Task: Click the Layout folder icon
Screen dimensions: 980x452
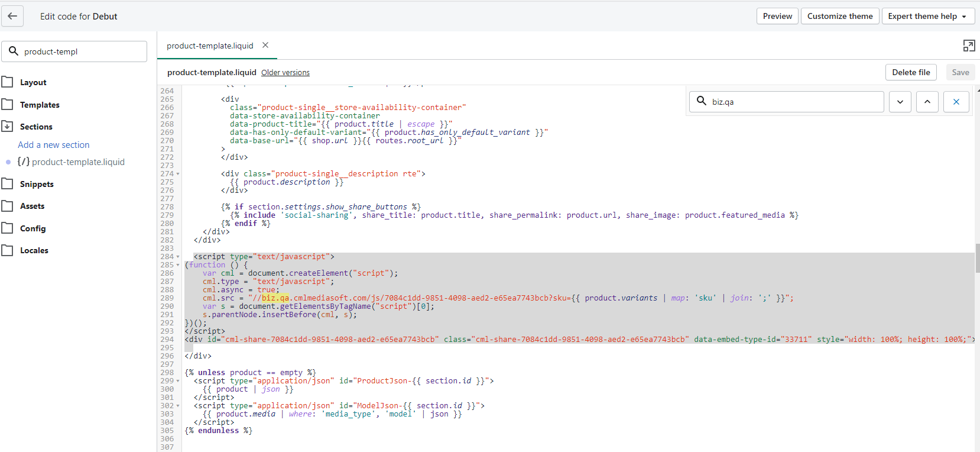Action: pyautogui.click(x=7, y=82)
